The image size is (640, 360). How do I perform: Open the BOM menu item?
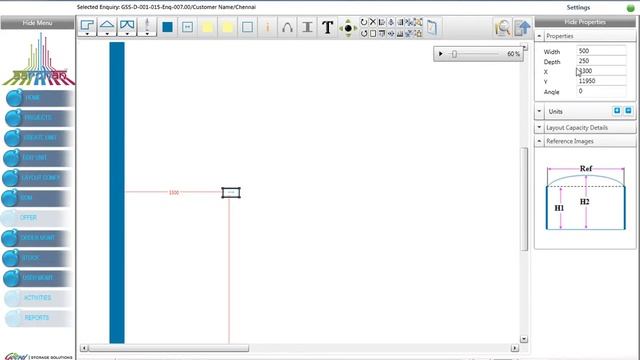[x=36, y=198]
